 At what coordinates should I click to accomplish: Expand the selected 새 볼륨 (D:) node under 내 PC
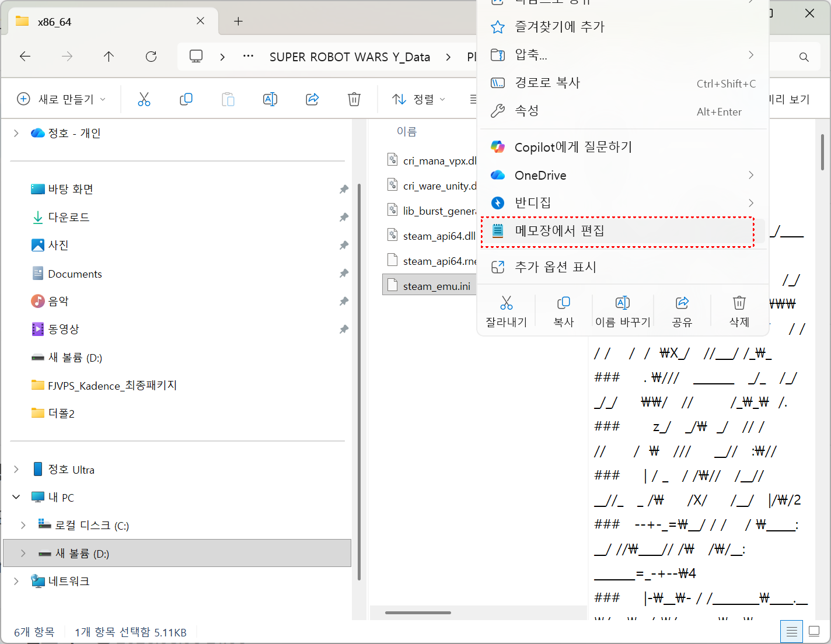[x=23, y=553]
